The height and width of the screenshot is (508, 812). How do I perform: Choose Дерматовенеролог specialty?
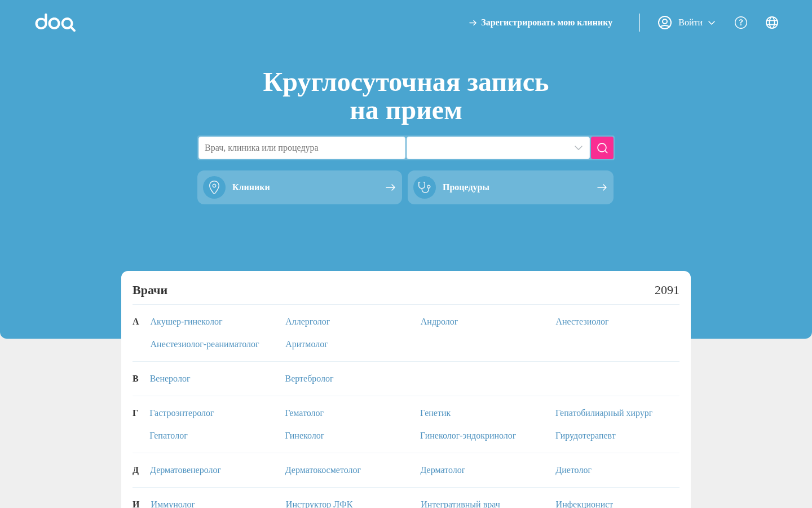pyautogui.click(x=185, y=470)
